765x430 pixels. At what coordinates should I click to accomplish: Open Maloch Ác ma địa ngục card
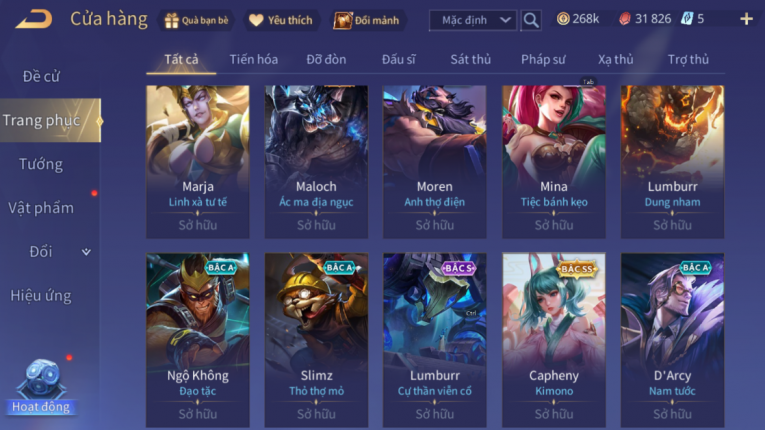pyautogui.click(x=316, y=162)
